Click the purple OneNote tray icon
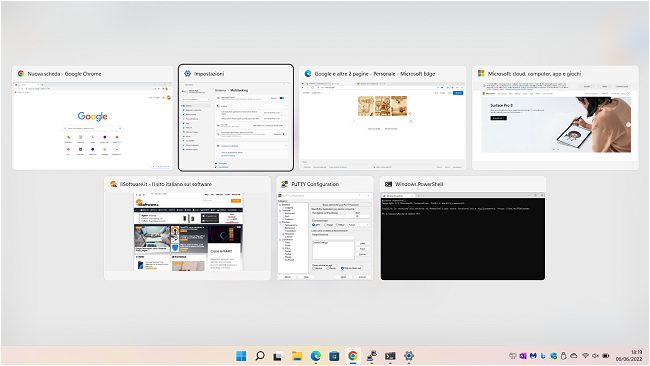The width and height of the screenshot is (650, 366). click(523, 356)
